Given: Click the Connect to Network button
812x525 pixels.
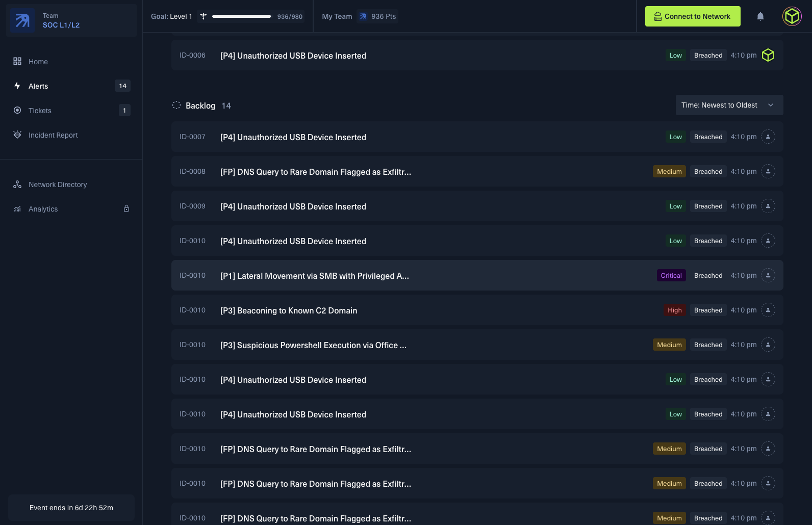Looking at the screenshot, I should (692, 16).
